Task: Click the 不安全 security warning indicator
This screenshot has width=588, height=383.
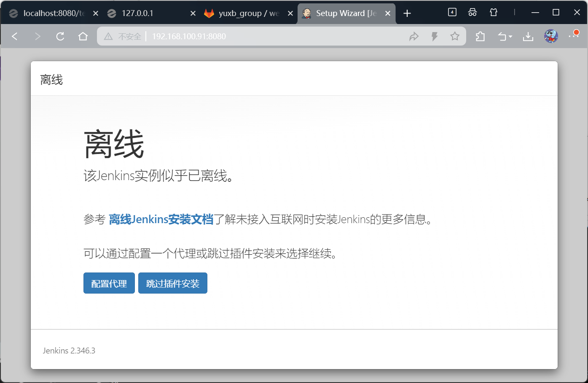Action: click(x=123, y=36)
